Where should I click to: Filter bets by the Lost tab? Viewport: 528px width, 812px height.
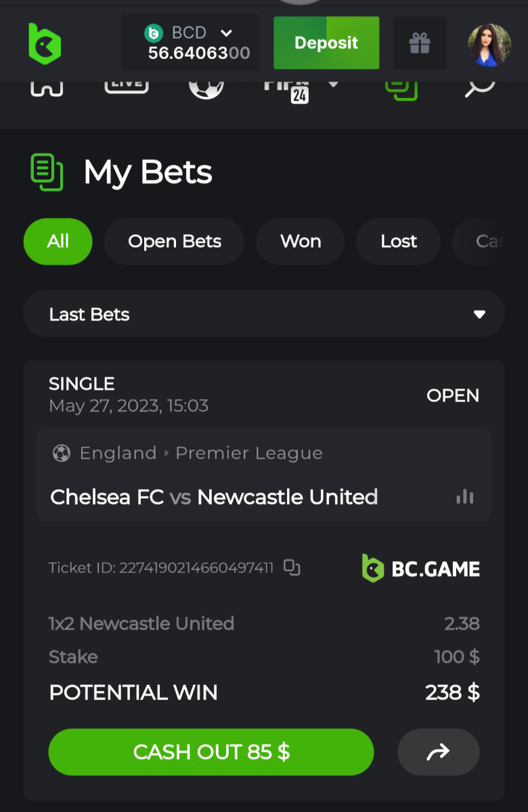pyautogui.click(x=399, y=242)
